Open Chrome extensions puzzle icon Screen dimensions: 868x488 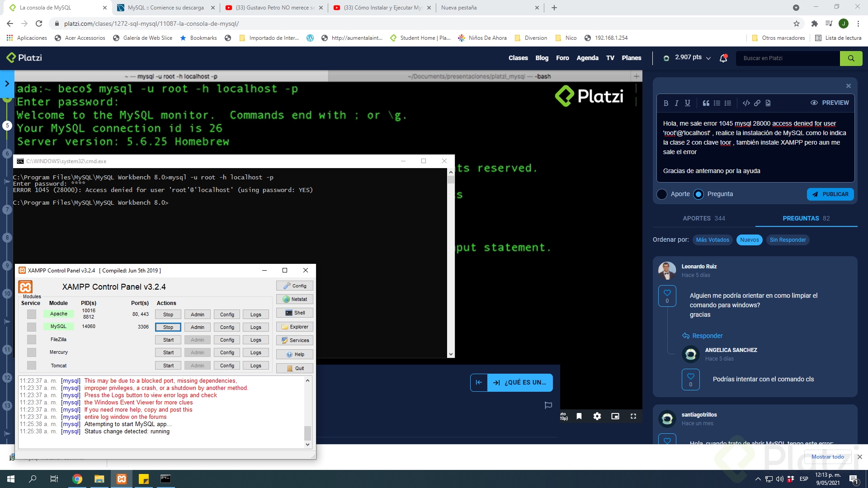coord(814,23)
